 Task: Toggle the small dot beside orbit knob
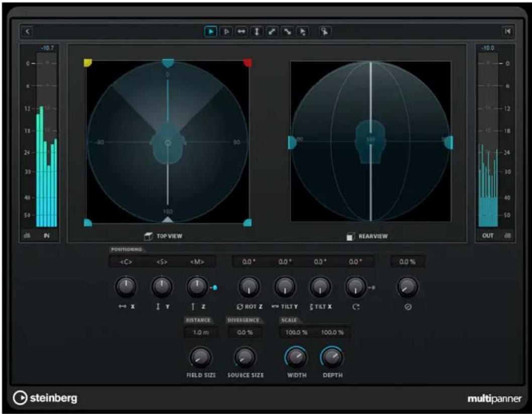[373, 288]
